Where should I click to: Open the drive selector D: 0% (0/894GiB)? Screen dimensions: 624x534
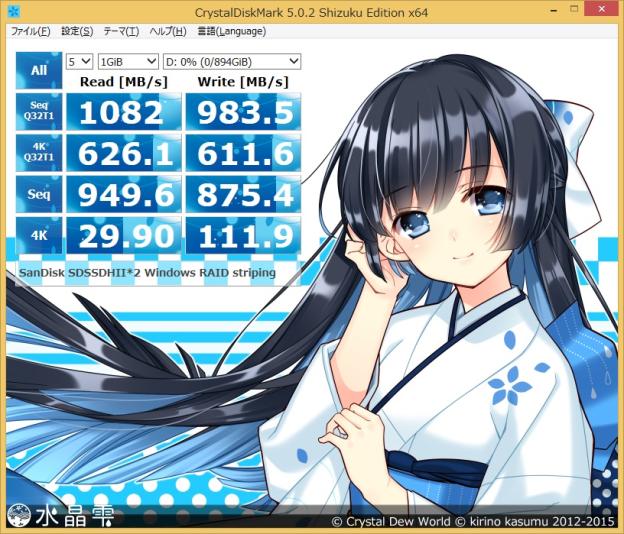point(232,62)
